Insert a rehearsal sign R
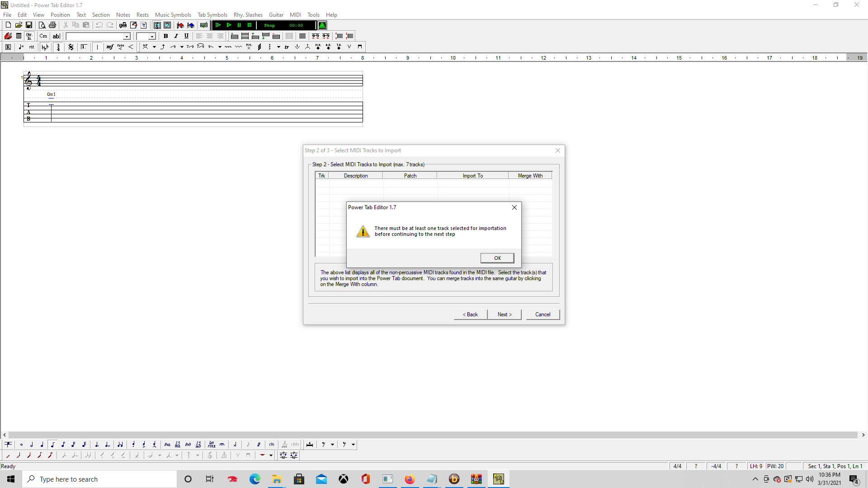 pos(8,47)
